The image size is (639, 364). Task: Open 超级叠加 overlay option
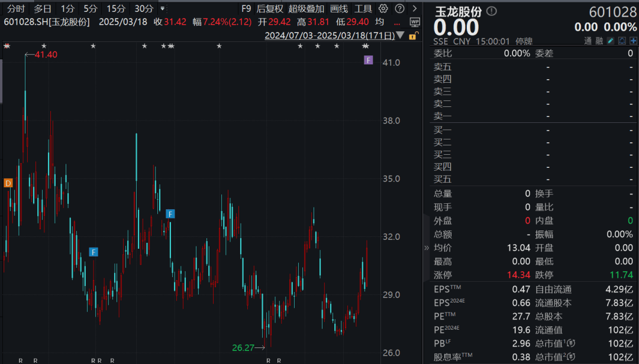point(306,8)
